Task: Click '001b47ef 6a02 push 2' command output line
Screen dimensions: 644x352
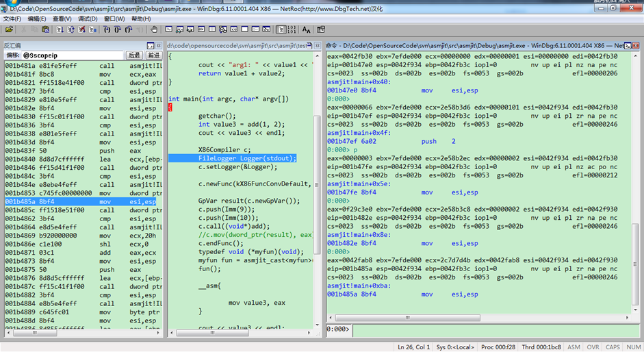Action: point(391,142)
